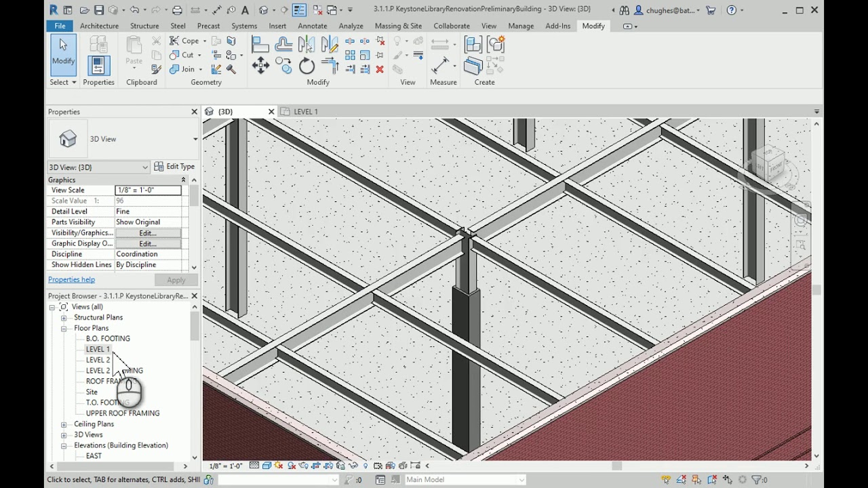Collapse the Floor Plans tree node
This screenshot has height=488, width=868.
click(x=64, y=328)
